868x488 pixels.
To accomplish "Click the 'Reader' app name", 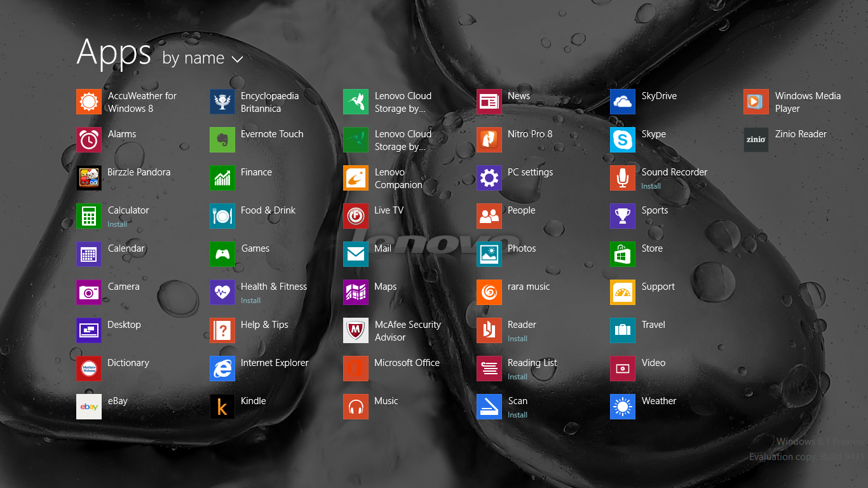I will tap(522, 325).
